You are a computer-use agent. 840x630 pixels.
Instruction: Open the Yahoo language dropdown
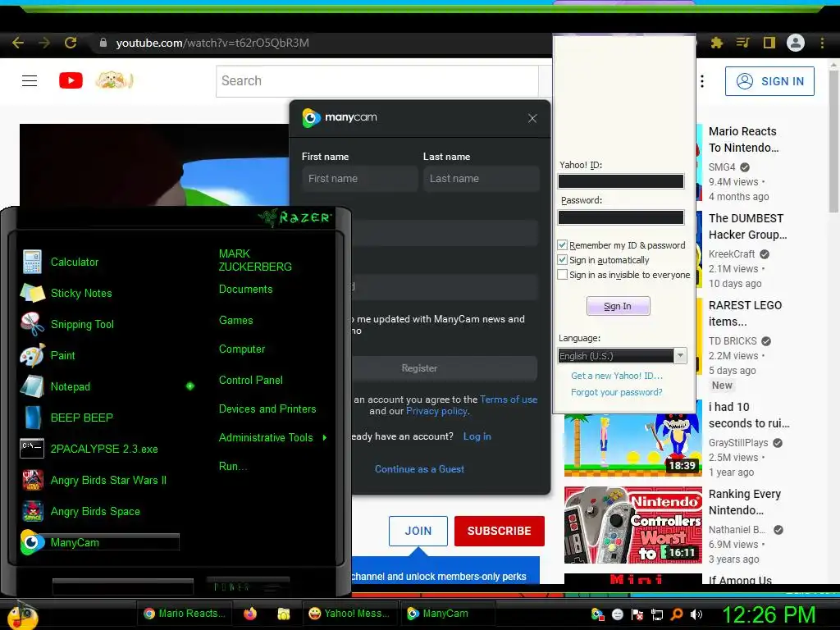click(622, 356)
